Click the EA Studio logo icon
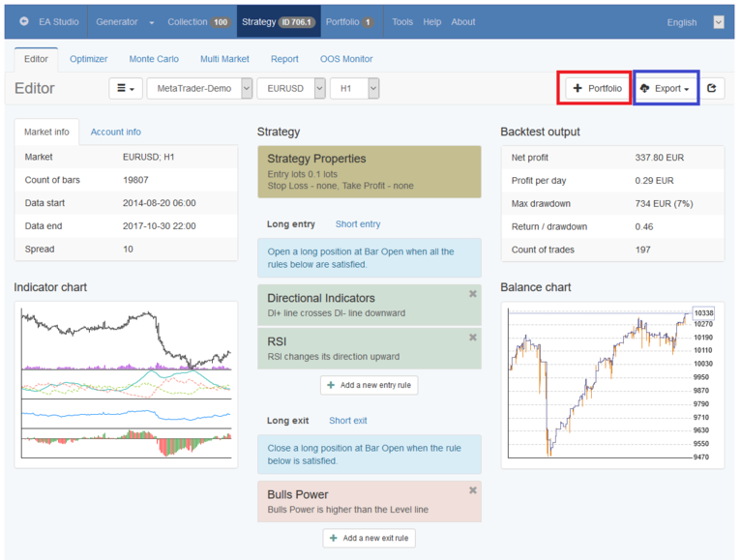The image size is (741, 560). point(24,21)
